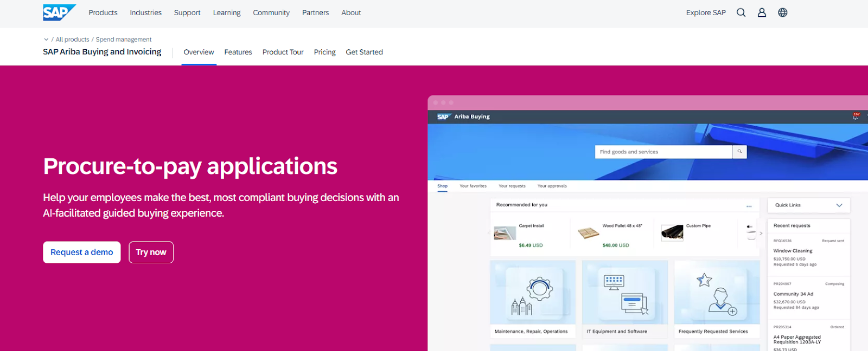Click the Find goods and services field
This screenshot has height=363, width=868.
coord(663,152)
